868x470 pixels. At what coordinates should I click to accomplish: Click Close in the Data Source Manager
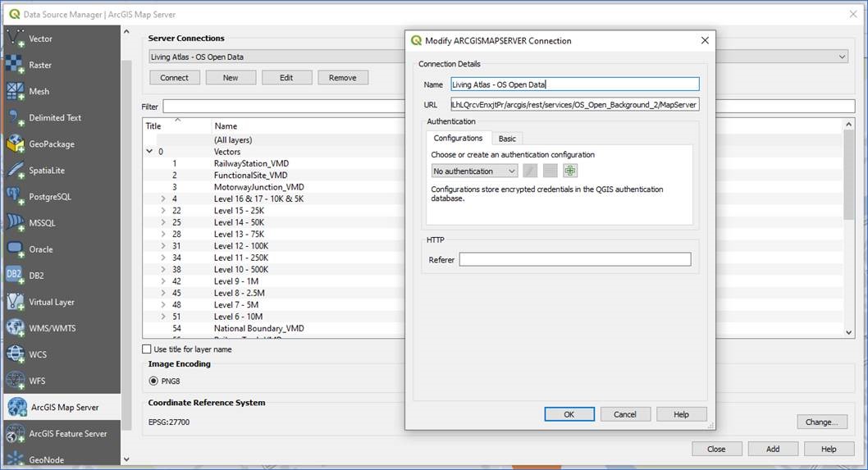(716, 449)
